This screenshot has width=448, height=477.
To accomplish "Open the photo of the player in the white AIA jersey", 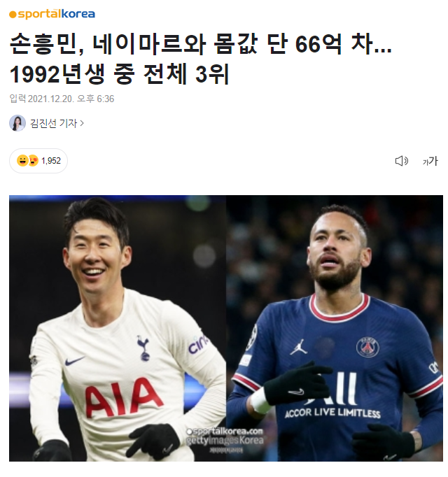I will tap(118, 328).
